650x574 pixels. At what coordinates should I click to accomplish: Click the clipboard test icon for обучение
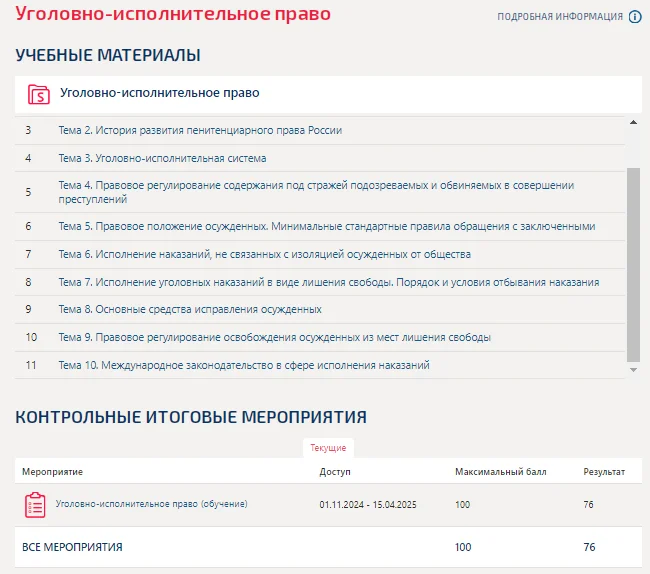pyautogui.click(x=35, y=505)
